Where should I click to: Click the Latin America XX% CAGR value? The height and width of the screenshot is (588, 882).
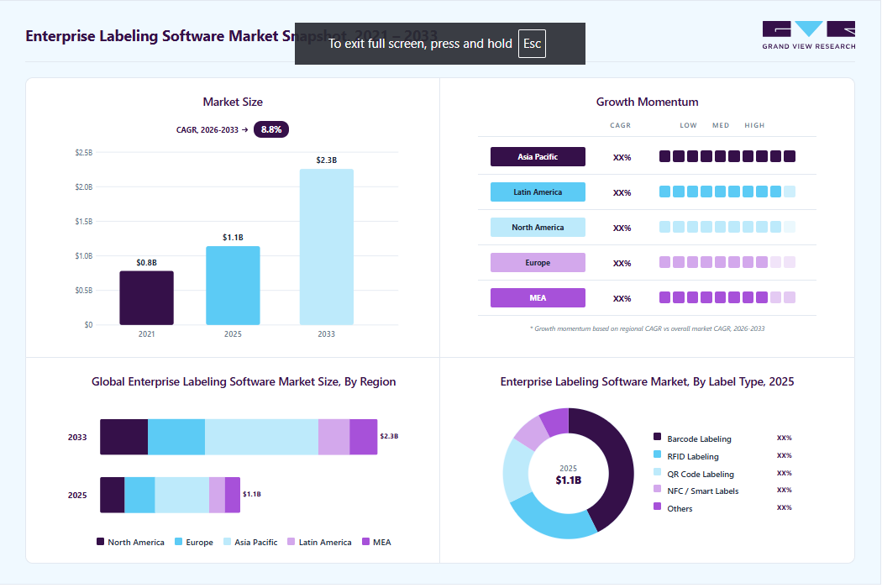(622, 193)
